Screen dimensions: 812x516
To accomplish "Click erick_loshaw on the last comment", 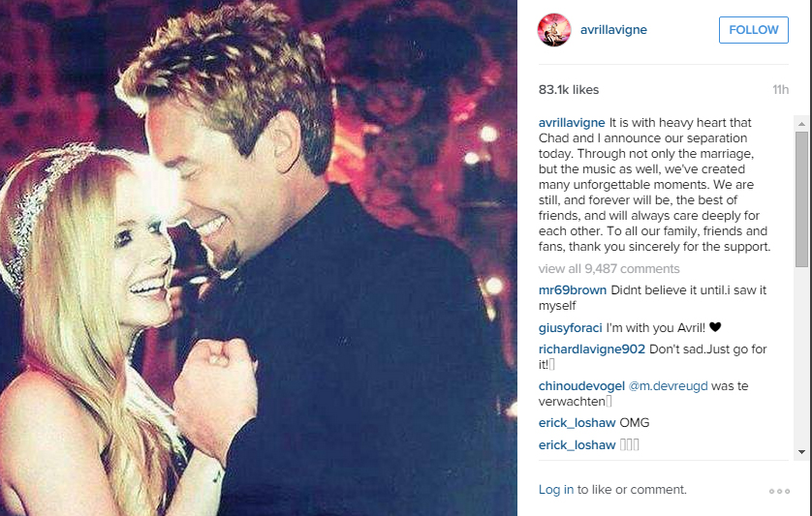I will tap(577, 445).
